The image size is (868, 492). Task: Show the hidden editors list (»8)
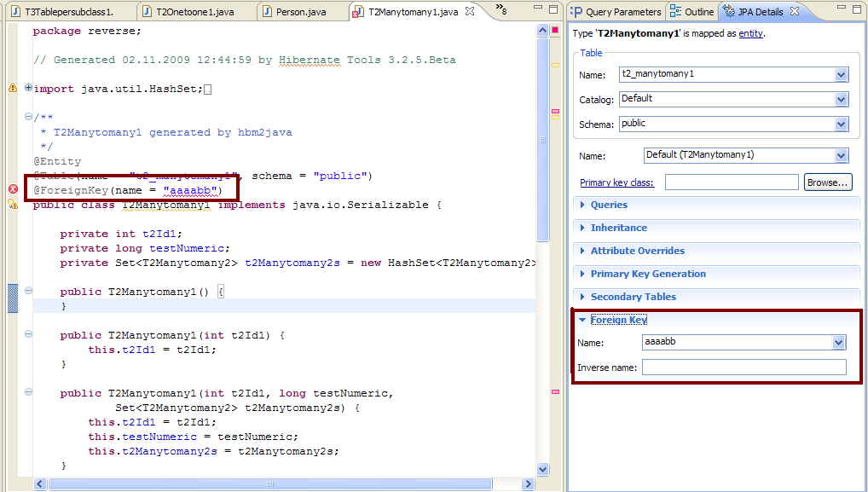pos(501,9)
